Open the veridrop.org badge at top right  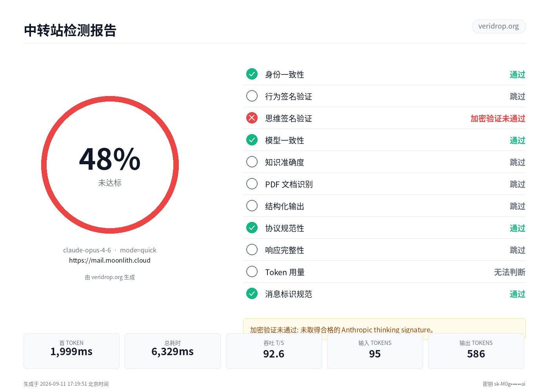point(498,26)
